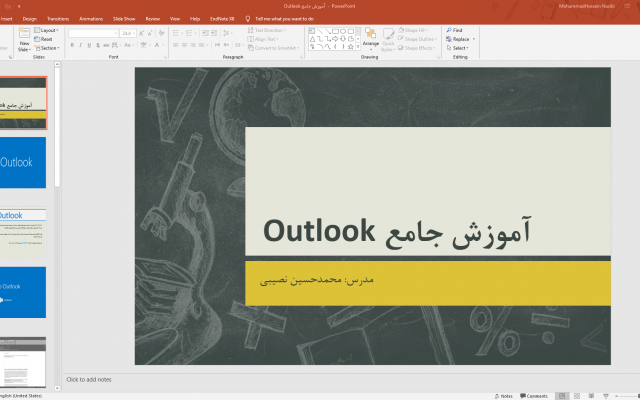Image resolution: width=640 pixels, height=400 pixels.
Task: Expand the font name dropdown arrow
Action: pyautogui.click(x=116, y=33)
